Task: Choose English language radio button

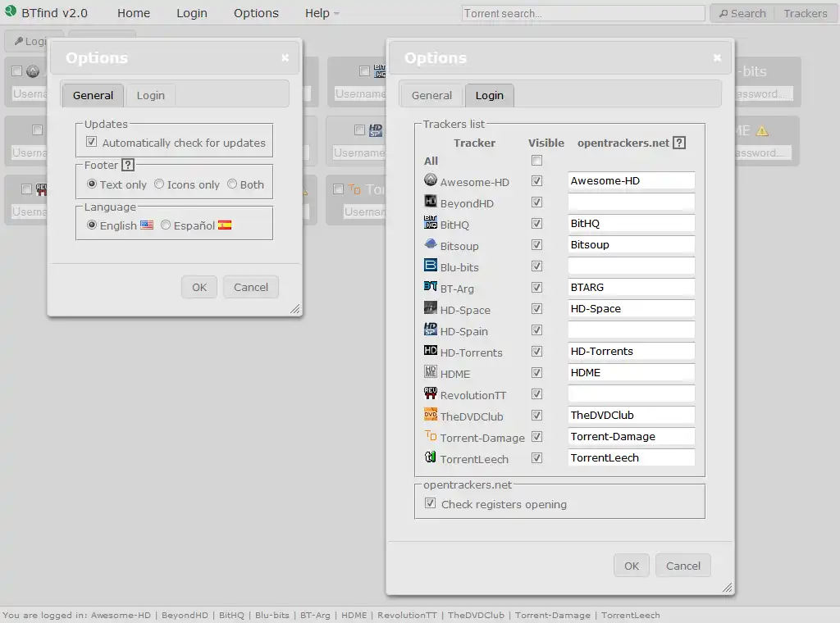Action: pyautogui.click(x=92, y=225)
